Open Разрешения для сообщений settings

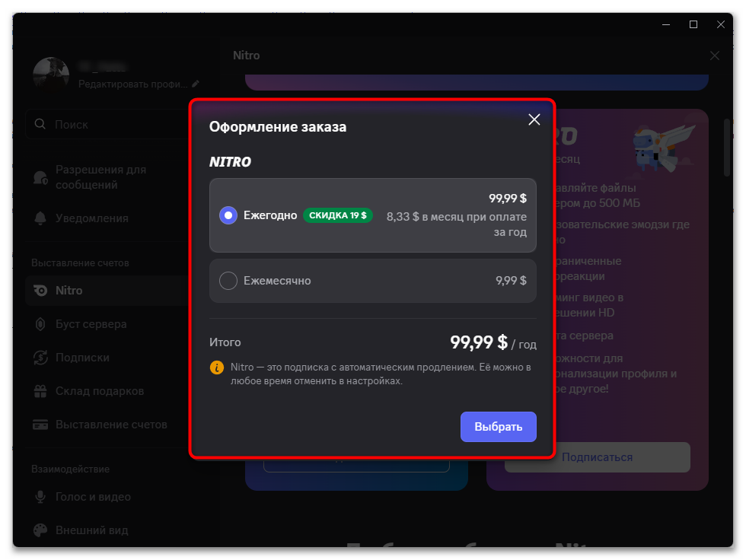click(108, 177)
